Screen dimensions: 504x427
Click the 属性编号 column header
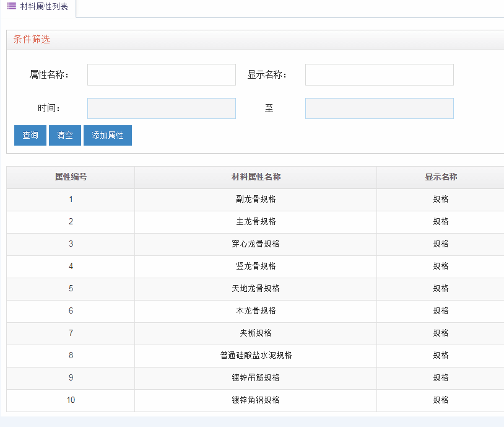click(71, 177)
